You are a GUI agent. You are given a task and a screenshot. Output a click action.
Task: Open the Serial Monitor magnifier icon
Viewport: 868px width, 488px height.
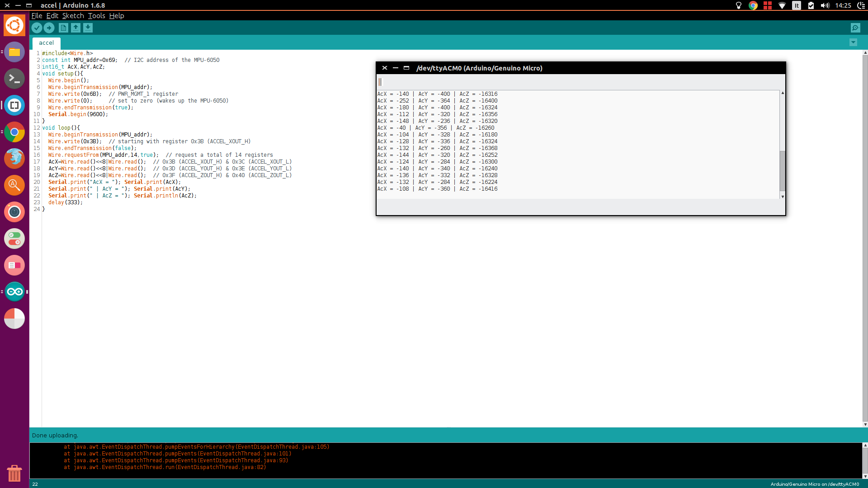(855, 28)
